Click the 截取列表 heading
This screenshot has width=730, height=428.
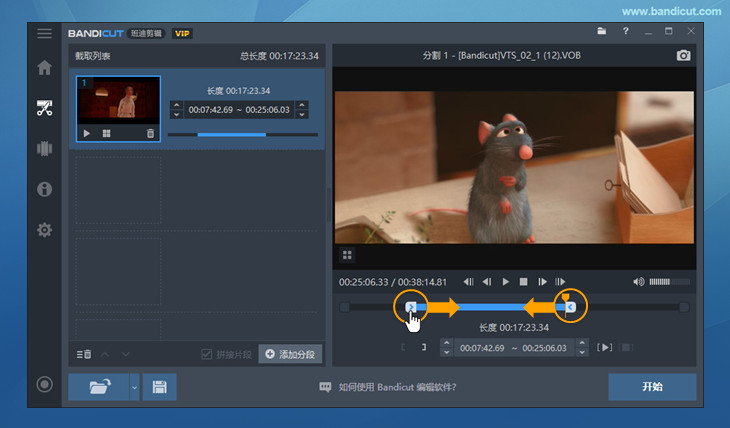point(93,56)
